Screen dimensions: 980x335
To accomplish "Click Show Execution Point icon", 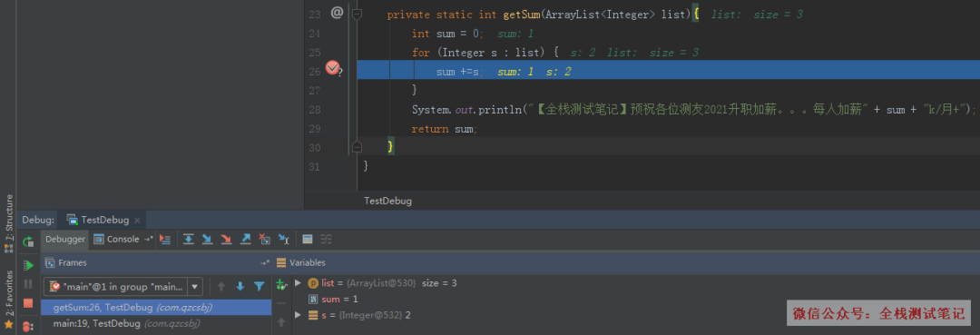I will coord(165,239).
